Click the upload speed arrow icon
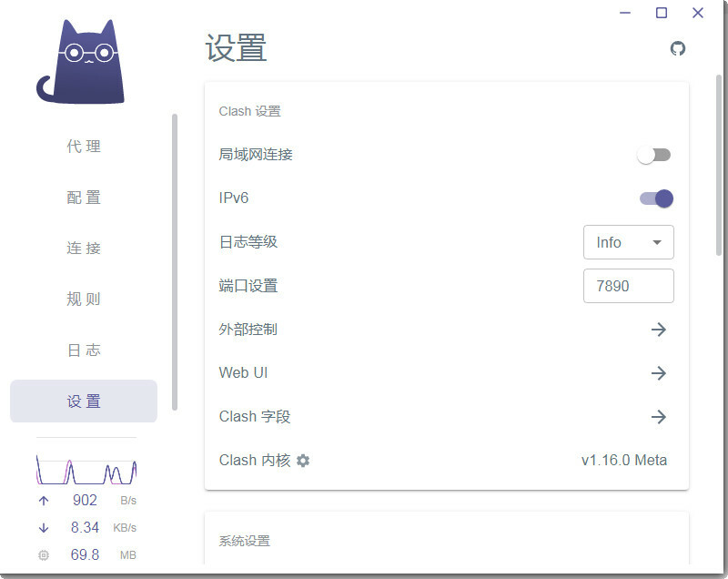The height and width of the screenshot is (579, 728). (44, 501)
